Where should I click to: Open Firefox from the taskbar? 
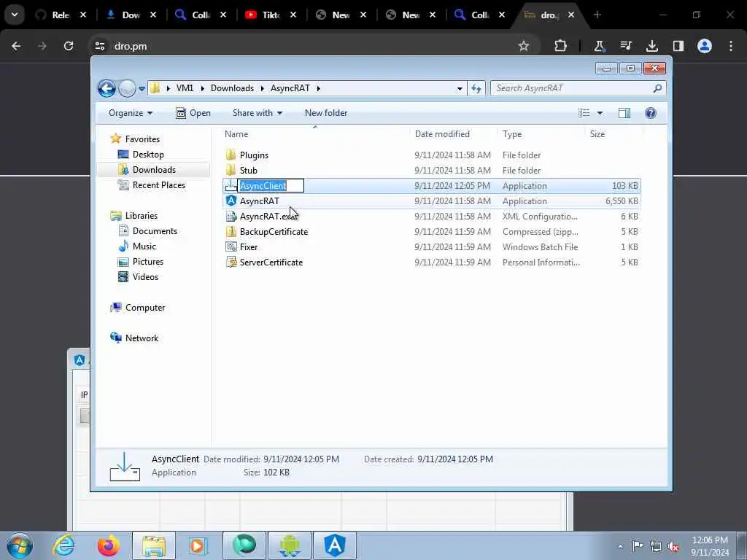(109, 545)
